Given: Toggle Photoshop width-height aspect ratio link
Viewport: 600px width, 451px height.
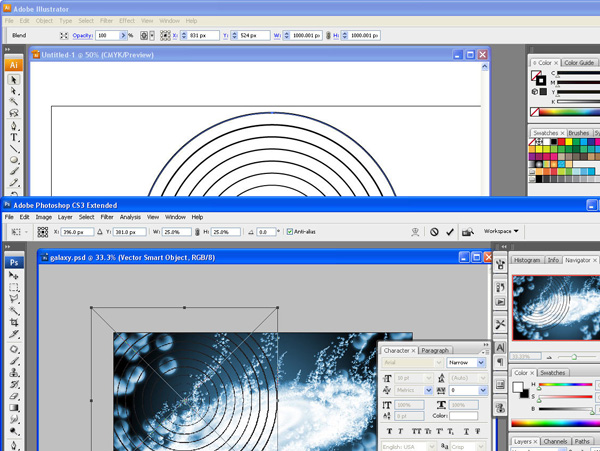Looking at the screenshot, I should [197, 232].
